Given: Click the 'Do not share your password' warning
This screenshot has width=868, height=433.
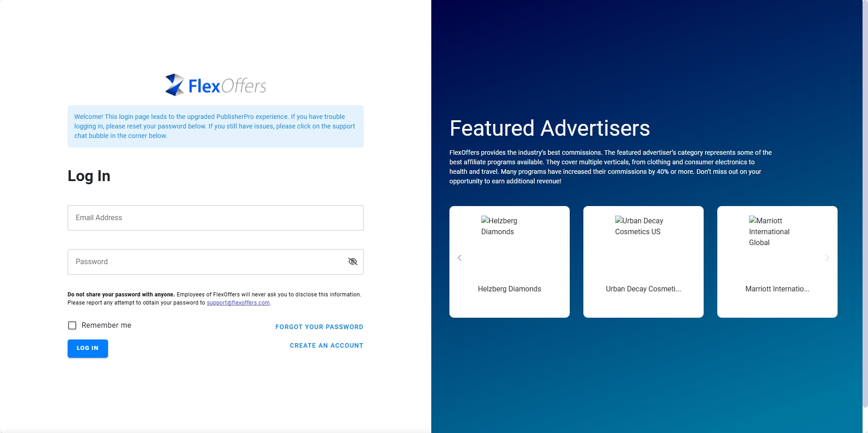Looking at the screenshot, I should [x=214, y=299].
